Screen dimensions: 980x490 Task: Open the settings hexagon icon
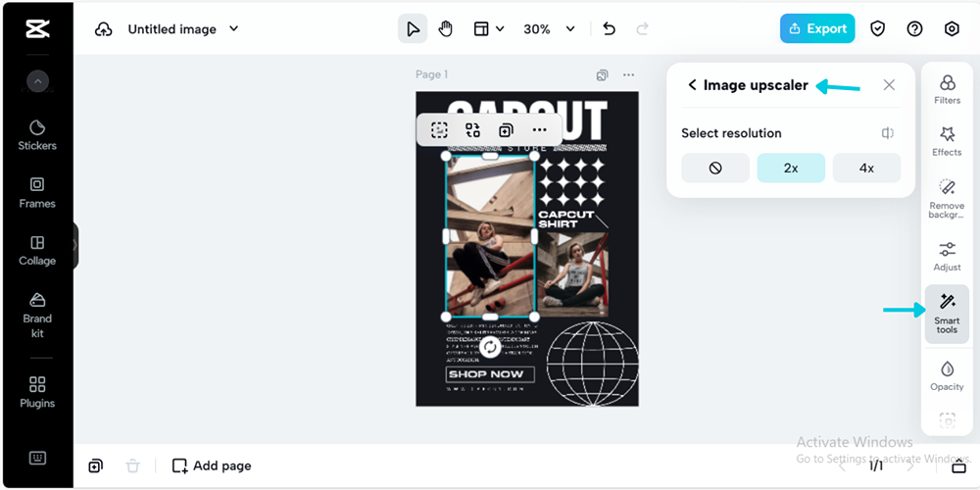pyautogui.click(x=952, y=28)
